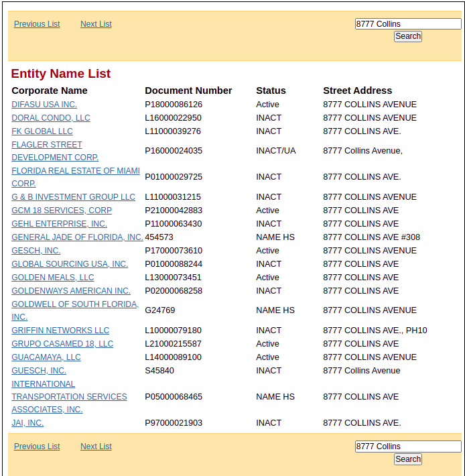Select document number P16000024035
Viewport: 465px width, 476px height.
174,151
